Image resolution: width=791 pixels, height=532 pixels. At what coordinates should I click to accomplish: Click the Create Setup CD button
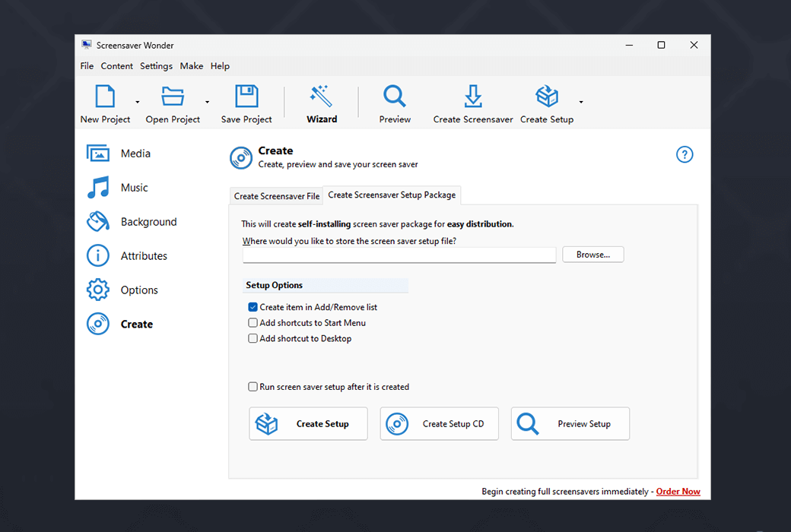440,423
